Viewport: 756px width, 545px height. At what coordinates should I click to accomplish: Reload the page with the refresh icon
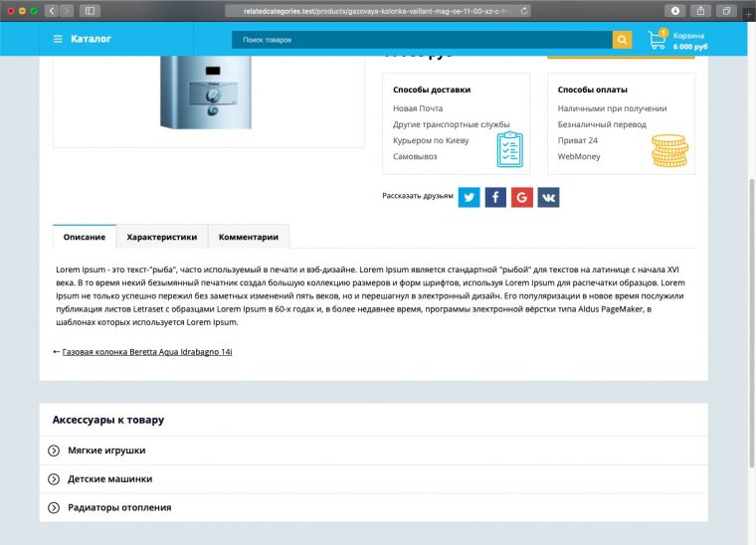pyautogui.click(x=524, y=11)
